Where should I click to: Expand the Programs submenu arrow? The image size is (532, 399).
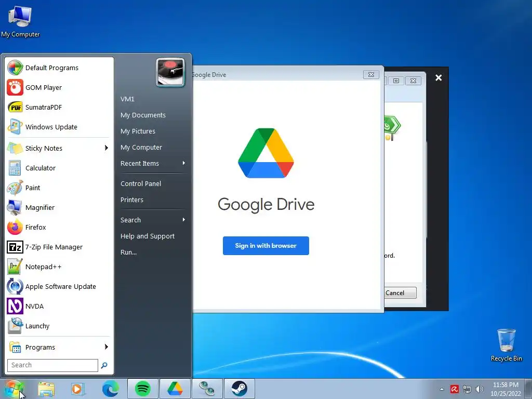[x=106, y=347]
